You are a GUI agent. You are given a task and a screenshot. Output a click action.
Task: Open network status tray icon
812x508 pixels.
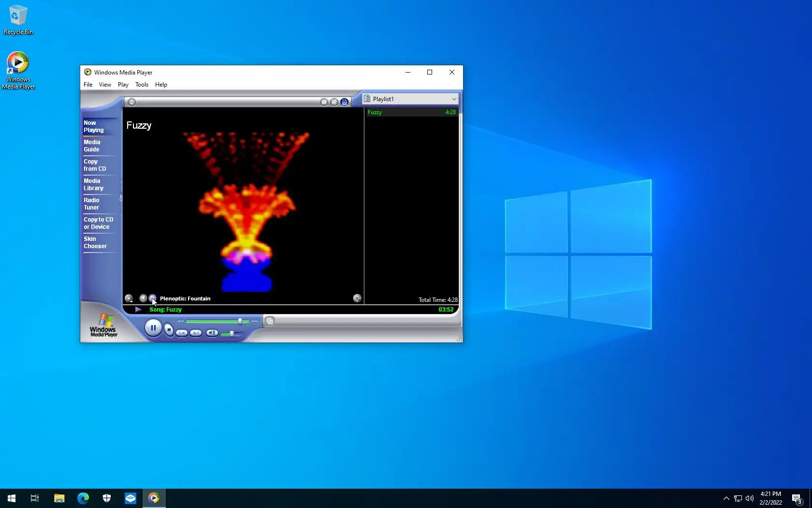(x=738, y=498)
